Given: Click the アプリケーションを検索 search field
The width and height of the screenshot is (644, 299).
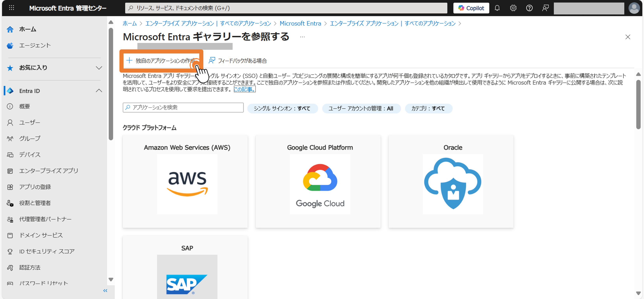Looking at the screenshot, I should click(183, 108).
